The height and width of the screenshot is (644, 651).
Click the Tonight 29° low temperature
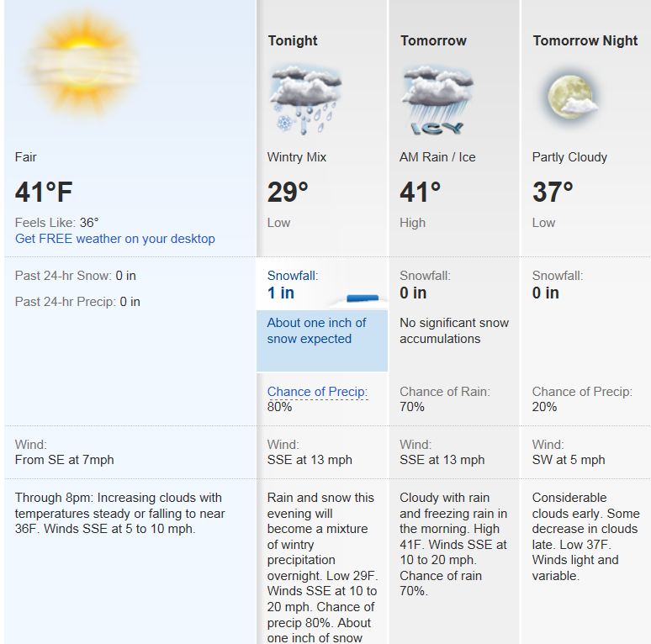click(x=288, y=193)
